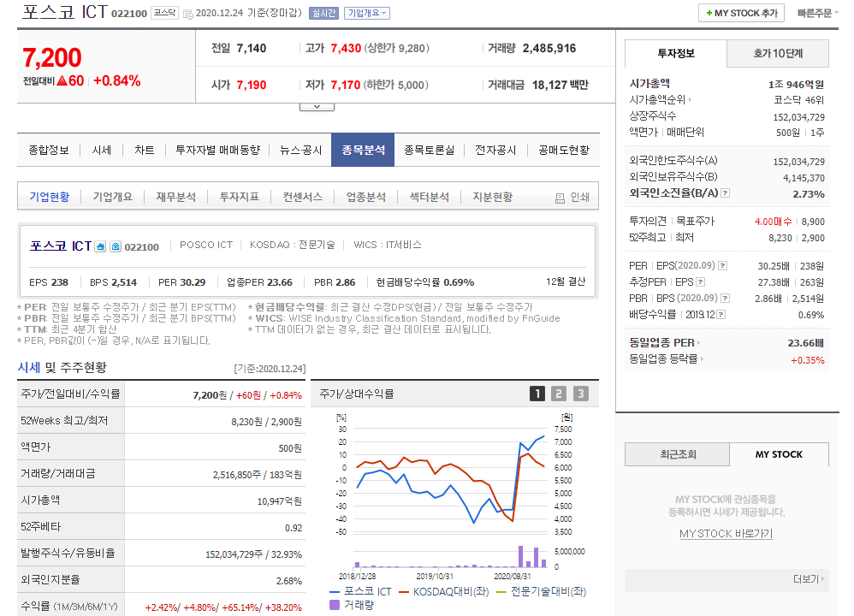Click the print icon next to 인쇄
Screen dimensions: 854x616
point(560,198)
